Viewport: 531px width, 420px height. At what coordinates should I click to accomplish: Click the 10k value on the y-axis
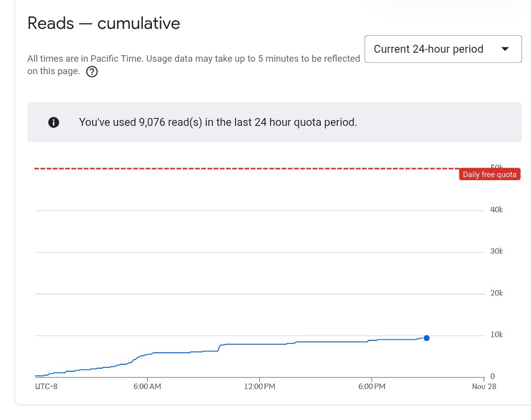tap(496, 334)
